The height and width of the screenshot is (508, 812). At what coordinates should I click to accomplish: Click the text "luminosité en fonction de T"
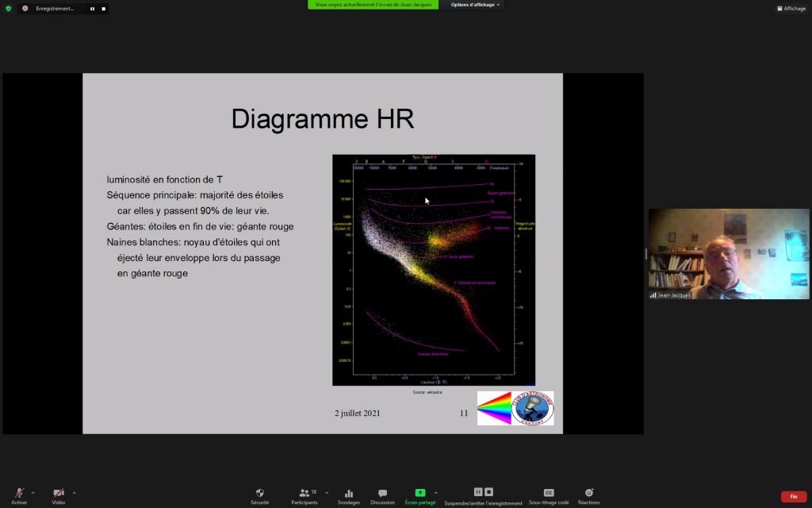click(x=165, y=179)
